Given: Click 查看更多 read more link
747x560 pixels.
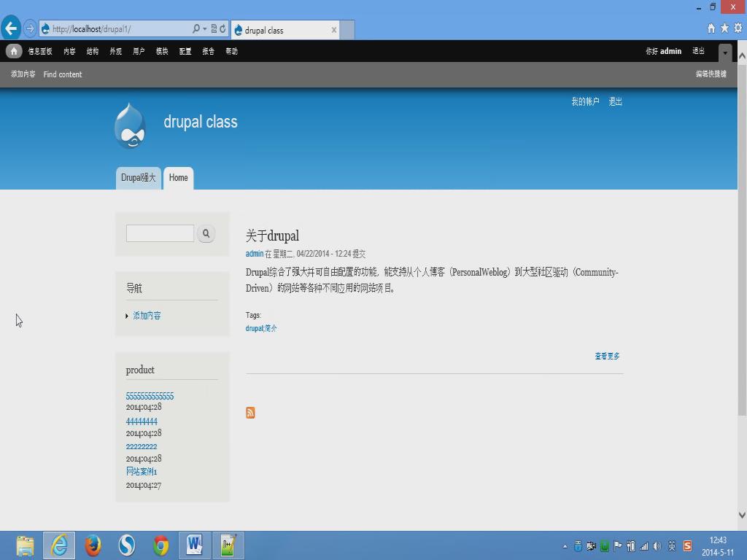Looking at the screenshot, I should pyautogui.click(x=608, y=356).
